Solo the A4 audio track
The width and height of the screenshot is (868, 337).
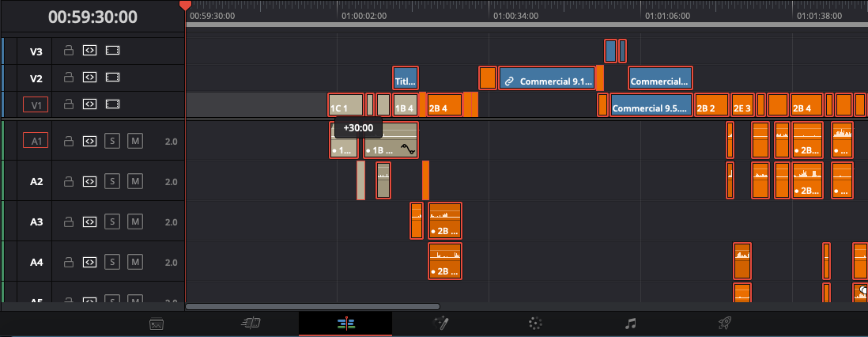[x=112, y=262]
